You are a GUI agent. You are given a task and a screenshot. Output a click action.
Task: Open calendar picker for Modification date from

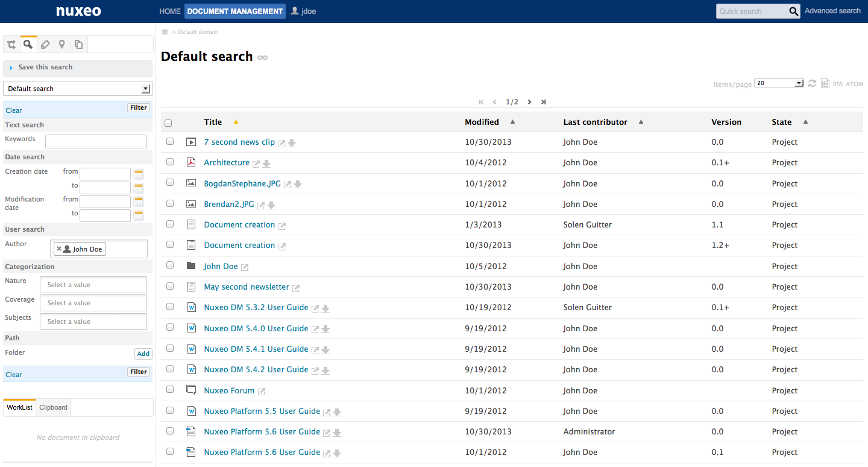point(139,202)
